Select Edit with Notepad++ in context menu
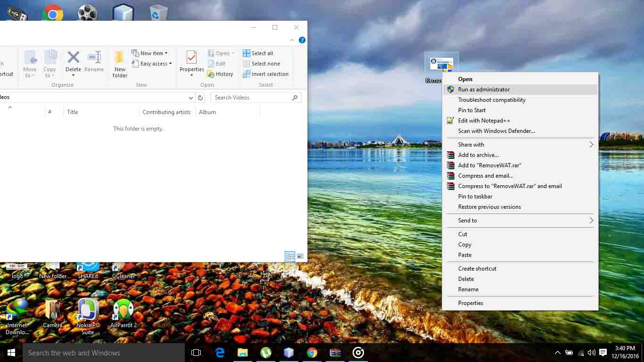Viewport: 644px width, 362px height. (x=484, y=120)
